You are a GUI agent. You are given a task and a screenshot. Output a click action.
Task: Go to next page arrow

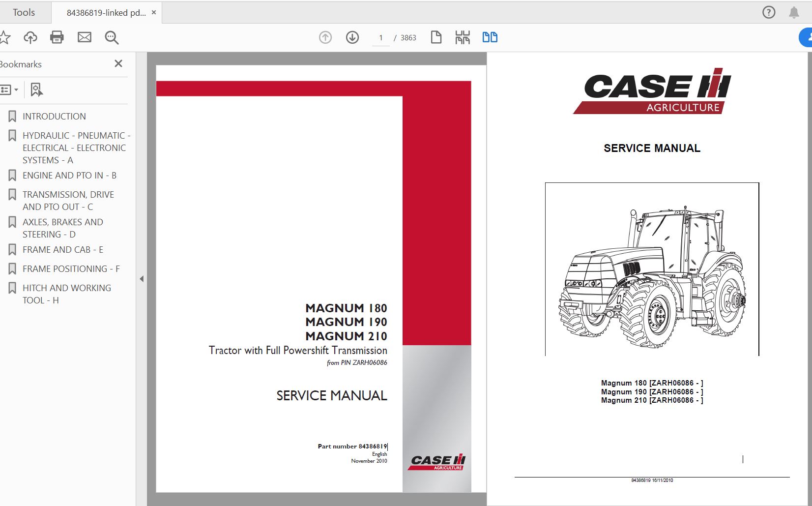point(352,37)
